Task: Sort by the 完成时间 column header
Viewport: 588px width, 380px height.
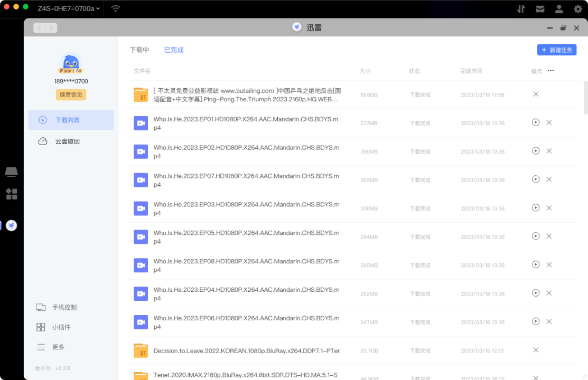Action: coord(471,71)
